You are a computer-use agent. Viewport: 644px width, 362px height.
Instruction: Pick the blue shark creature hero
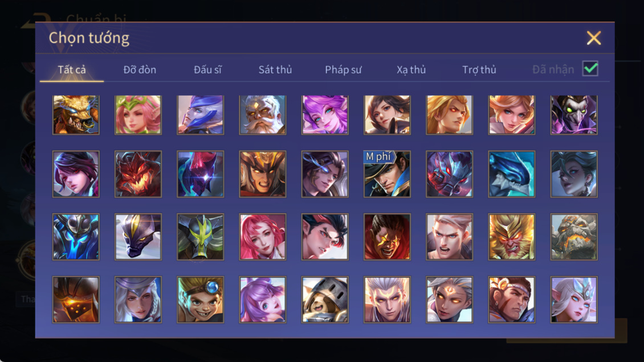tap(511, 174)
